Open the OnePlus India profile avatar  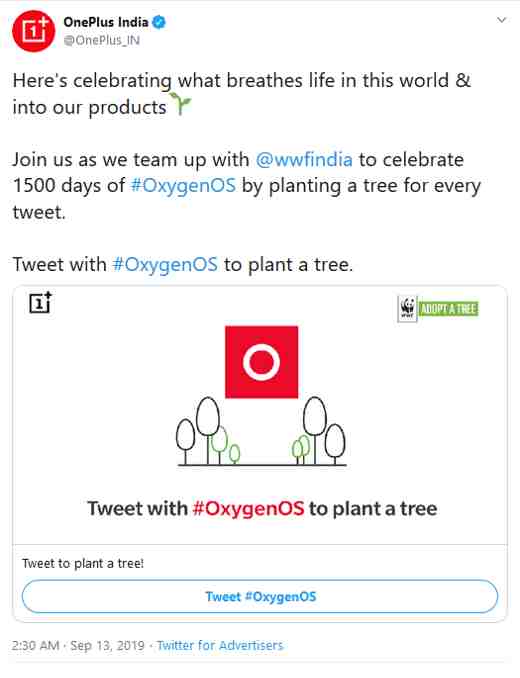34,31
